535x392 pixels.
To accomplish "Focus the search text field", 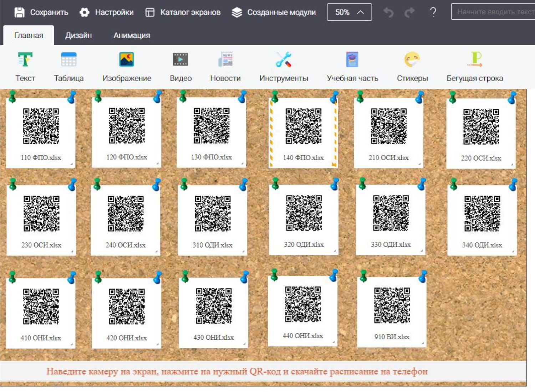I will (x=493, y=12).
